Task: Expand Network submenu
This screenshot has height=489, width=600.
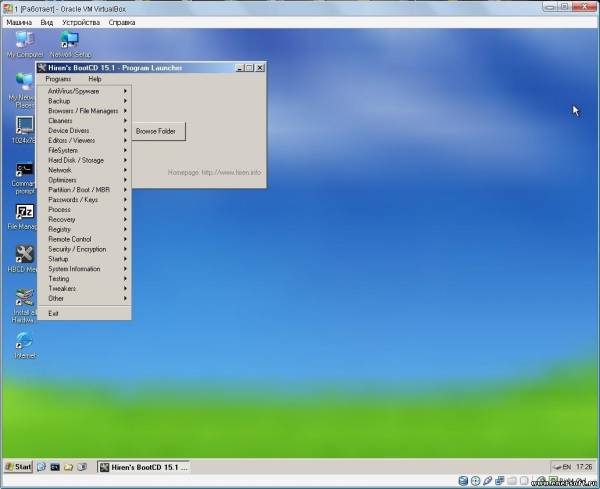Action: tap(84, 170)
